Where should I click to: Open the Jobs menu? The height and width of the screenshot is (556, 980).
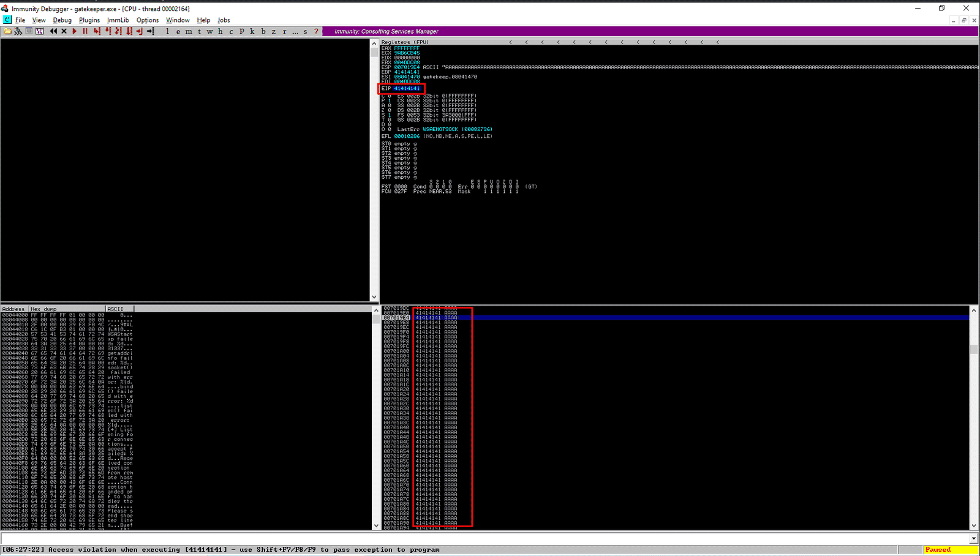(224, 20)
